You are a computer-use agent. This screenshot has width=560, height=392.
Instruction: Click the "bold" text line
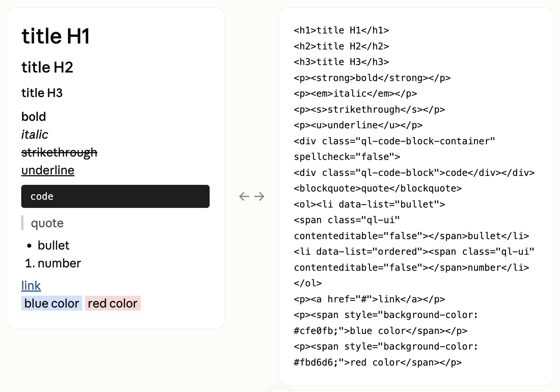tap(34, 117)
